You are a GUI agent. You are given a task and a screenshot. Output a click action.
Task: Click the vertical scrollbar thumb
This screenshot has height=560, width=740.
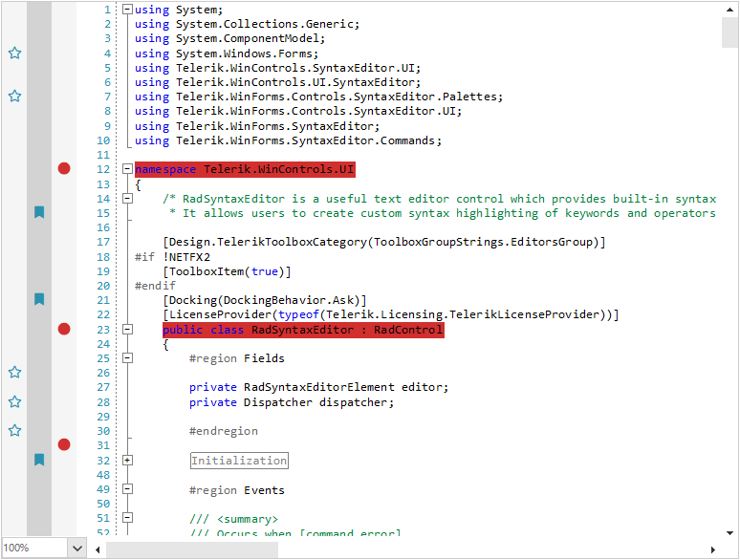pyautogui.click(x=729, y=32)
